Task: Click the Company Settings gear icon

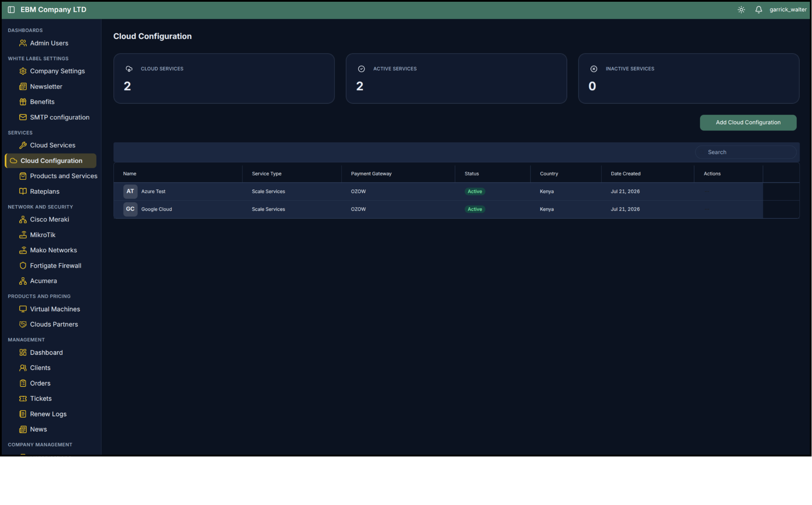Action: [23, 71]
